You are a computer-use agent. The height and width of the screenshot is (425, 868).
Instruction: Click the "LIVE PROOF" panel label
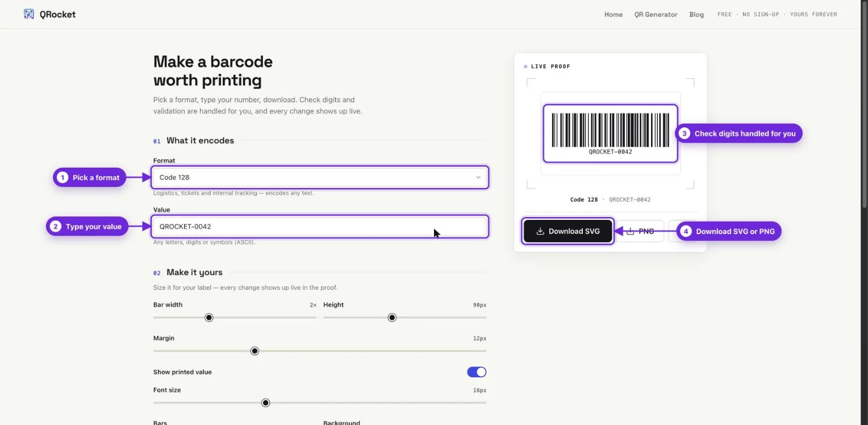550,66
